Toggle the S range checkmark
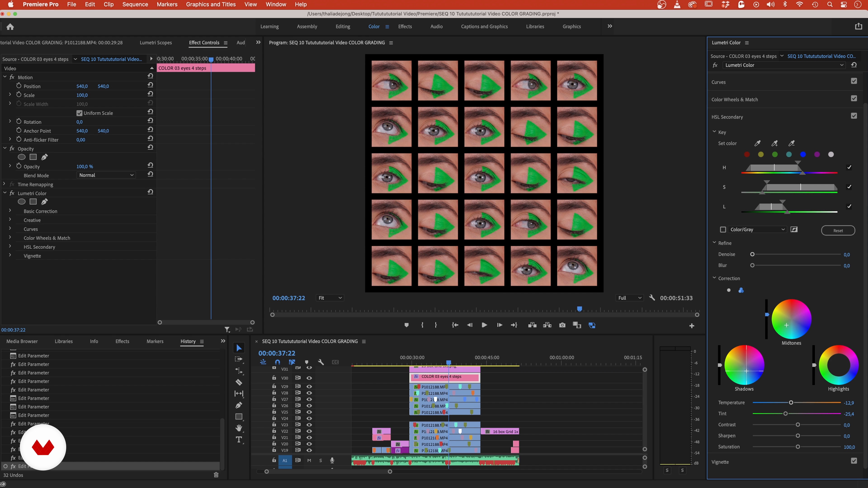Screen dimensions: 868x488 coord(849,187)
